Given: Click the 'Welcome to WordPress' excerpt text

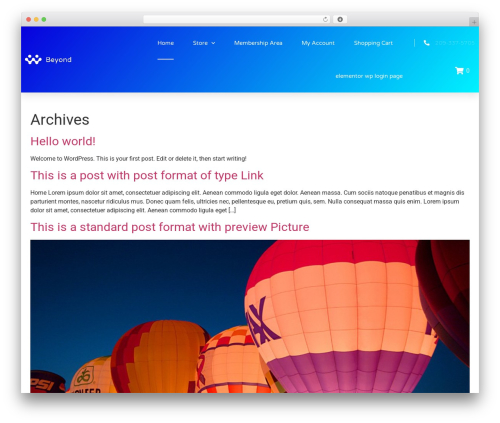Looking at the screenshot, I should pos(138,159).
